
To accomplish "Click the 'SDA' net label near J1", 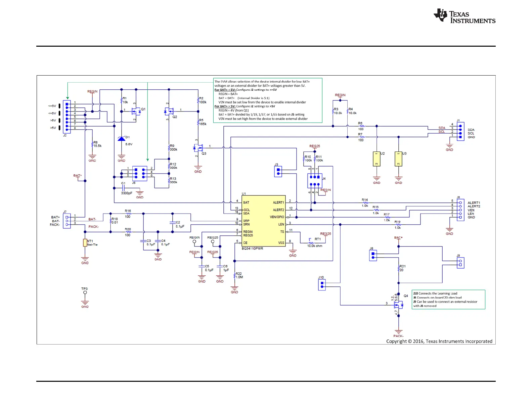I will pos(442,128).
